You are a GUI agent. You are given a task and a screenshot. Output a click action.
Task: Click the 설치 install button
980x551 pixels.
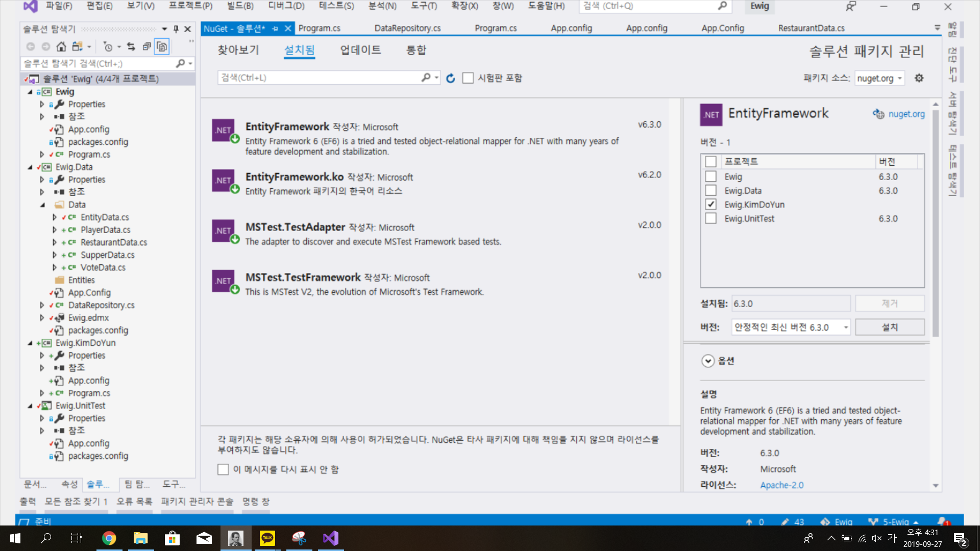[890, 327]
